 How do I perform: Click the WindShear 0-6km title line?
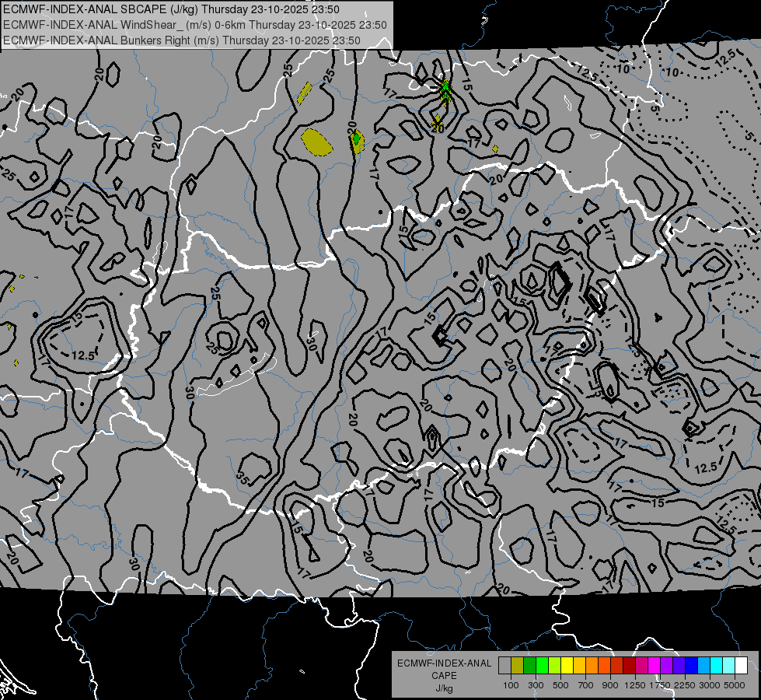point(194,25)
